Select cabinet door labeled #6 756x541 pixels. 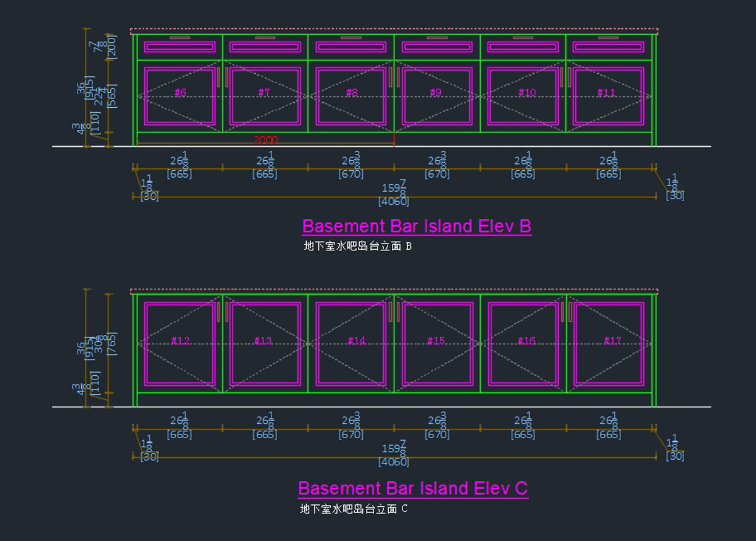click(x=180, y=93)
